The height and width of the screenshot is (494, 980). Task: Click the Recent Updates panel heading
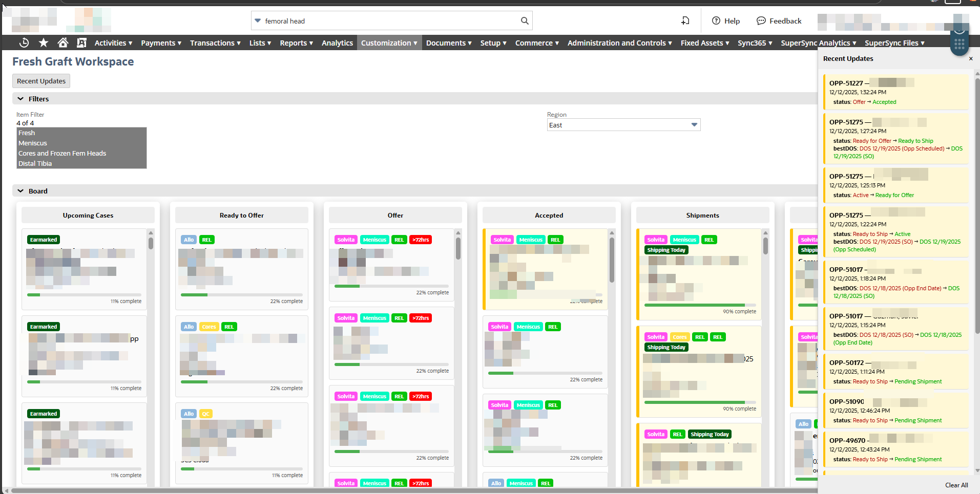pyautogui.click(x=848, y=59)
